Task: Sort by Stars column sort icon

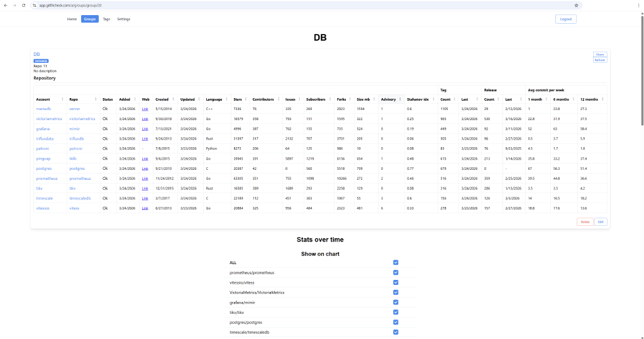Action: tap(246, 99)
